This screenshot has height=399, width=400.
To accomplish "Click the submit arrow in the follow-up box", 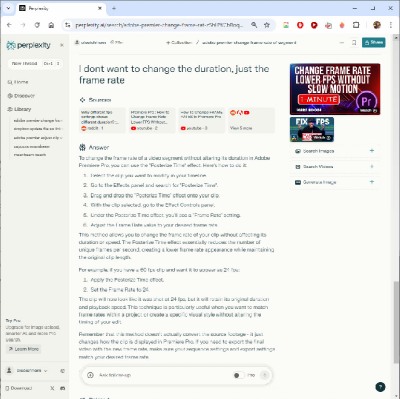I will (x=265, y=375).
